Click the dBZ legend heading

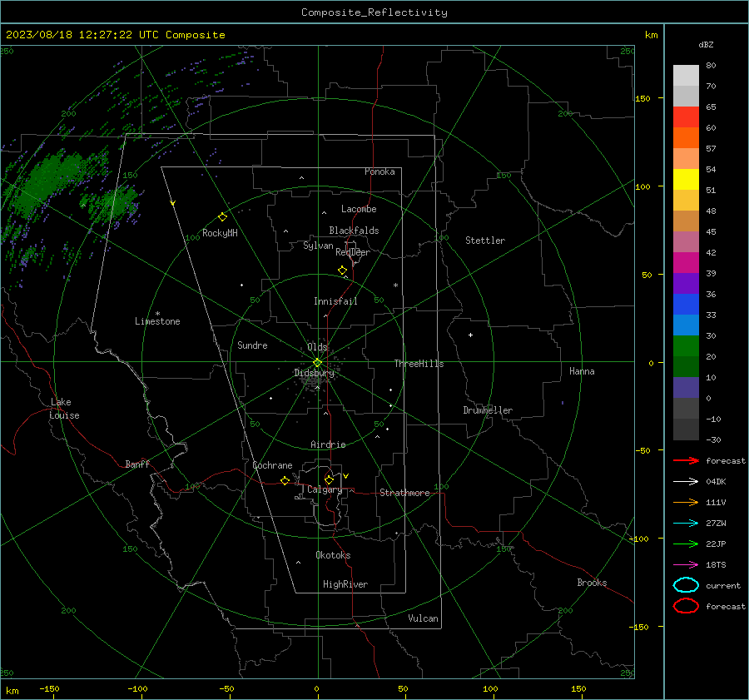coord(706,44)
